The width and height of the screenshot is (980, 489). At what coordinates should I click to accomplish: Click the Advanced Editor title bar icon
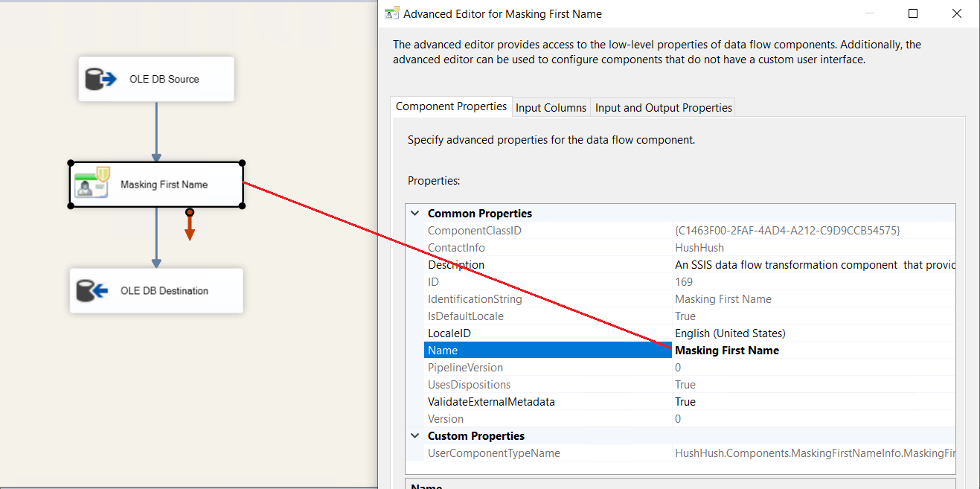391,13
